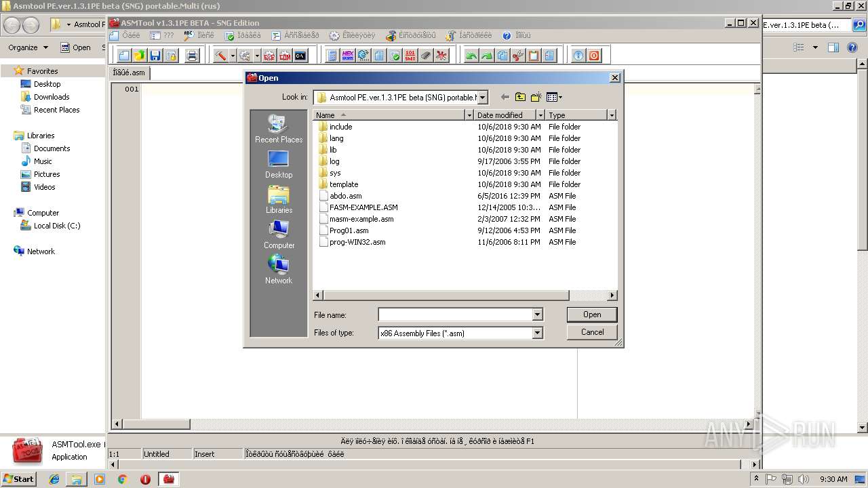Click Desktop in Open dialog places bar

click(x=279, y=164)
